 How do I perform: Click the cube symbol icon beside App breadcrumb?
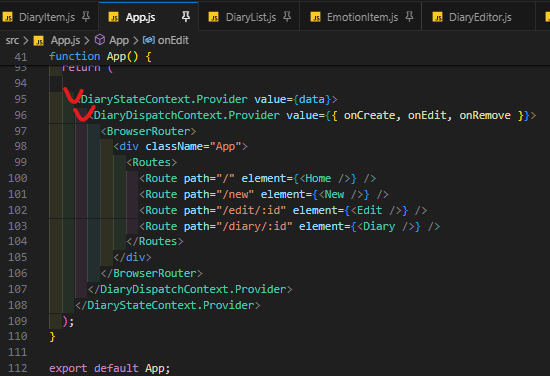click(x=100, y=40)
